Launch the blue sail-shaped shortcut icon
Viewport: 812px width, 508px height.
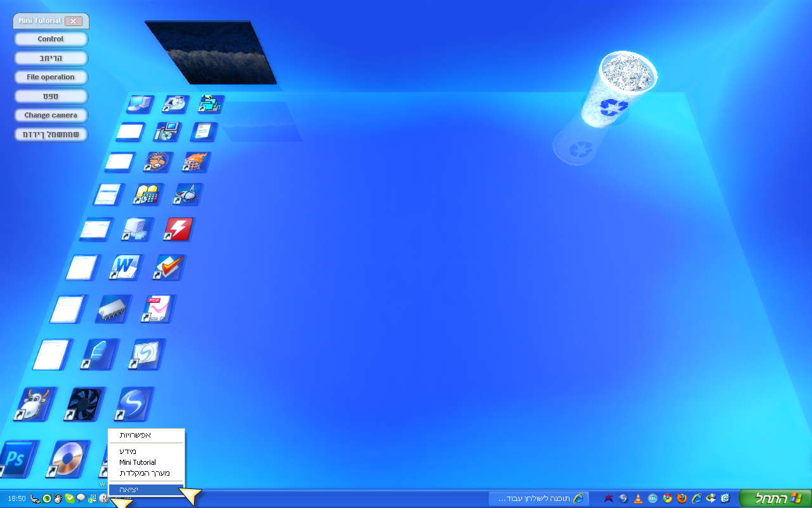[100, 354]
